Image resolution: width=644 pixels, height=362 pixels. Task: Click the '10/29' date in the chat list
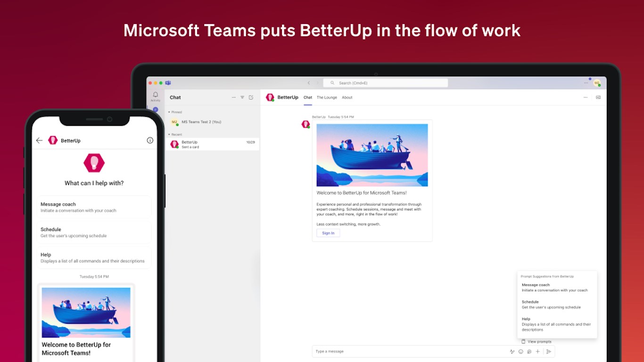click(250, 142)
